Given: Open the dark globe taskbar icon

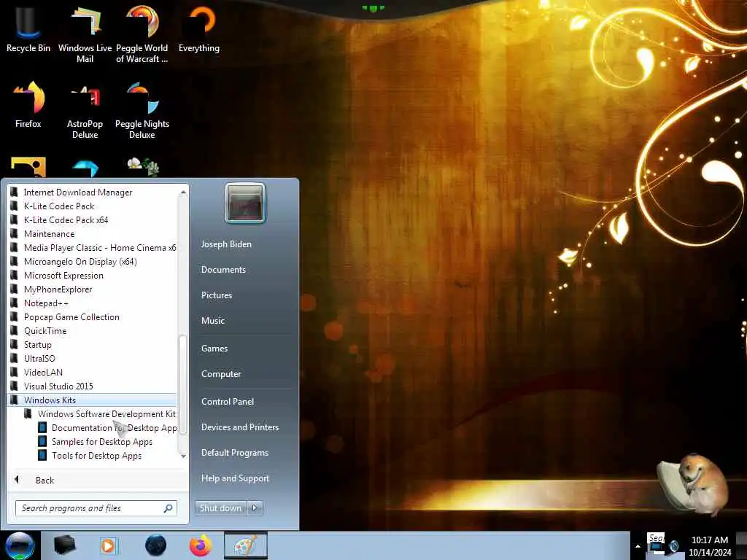Looking at the screenshot, I should tap(155, 545).
